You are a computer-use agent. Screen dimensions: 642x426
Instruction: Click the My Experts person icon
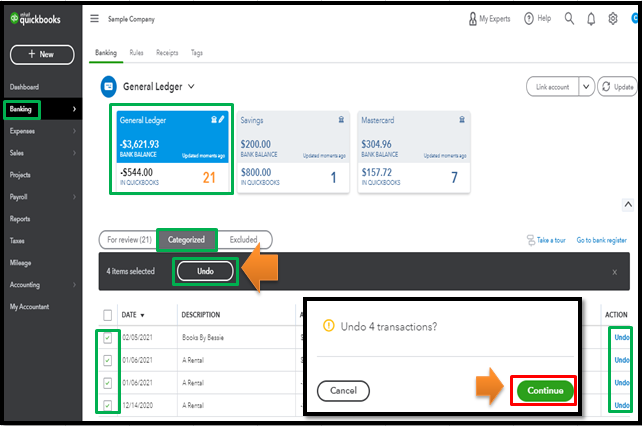(x=472, y=19)
